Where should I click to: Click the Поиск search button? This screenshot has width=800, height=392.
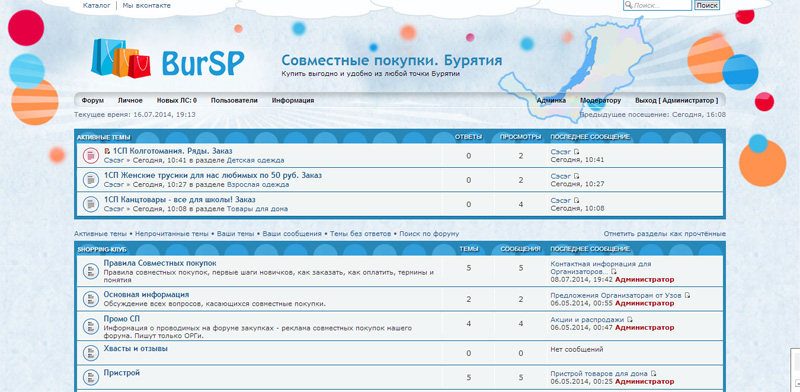point(707,5)
